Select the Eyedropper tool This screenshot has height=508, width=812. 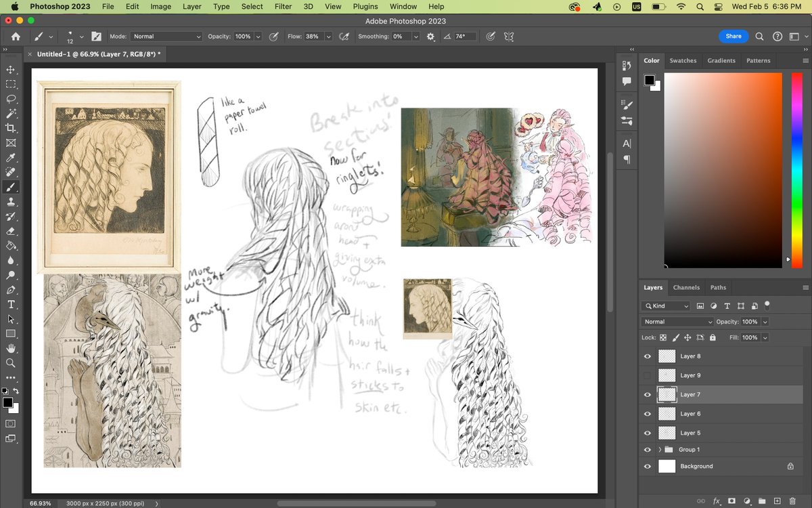[11, 158]
